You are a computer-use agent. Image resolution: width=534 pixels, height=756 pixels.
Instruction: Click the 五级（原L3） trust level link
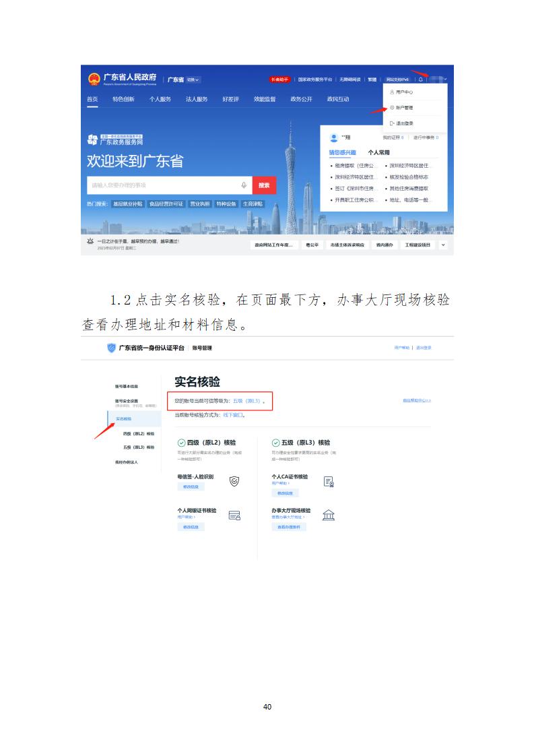pos(246,401)
